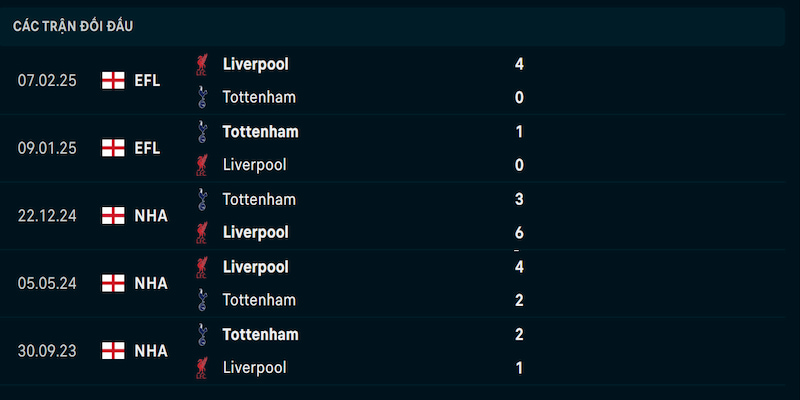The image size is (800, 400).
Task: Click Tottenham crest in 07.02.25 match
Action: pyautogui.click(x=202, y=97)
